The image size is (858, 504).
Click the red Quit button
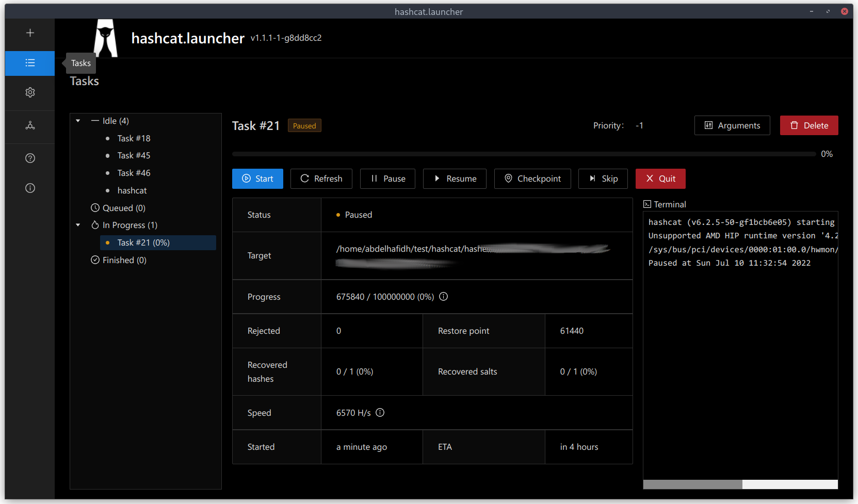[660, 178]
